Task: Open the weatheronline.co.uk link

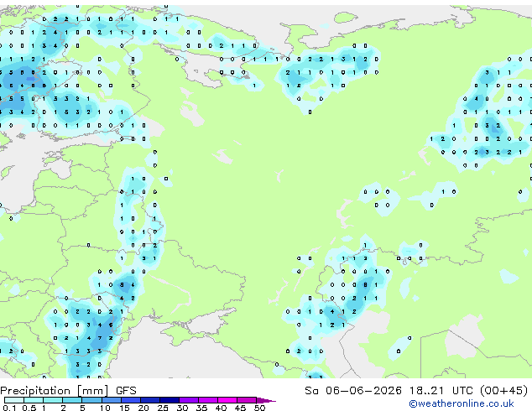Action: [462, 403]
